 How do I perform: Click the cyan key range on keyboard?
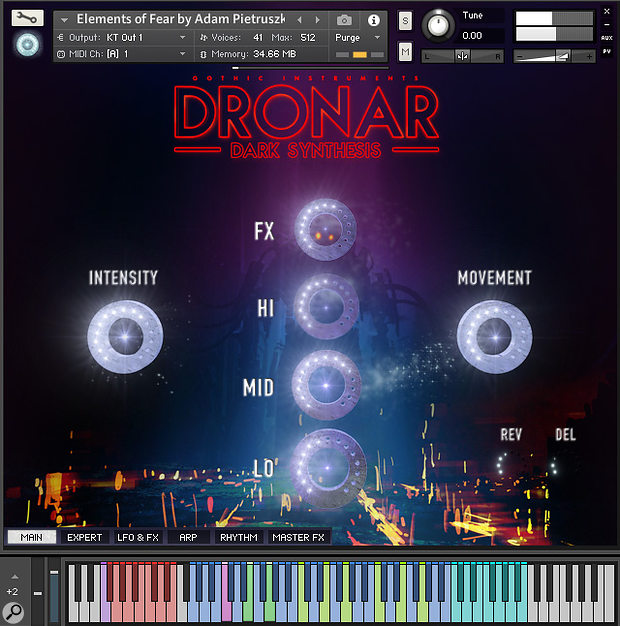489,592
